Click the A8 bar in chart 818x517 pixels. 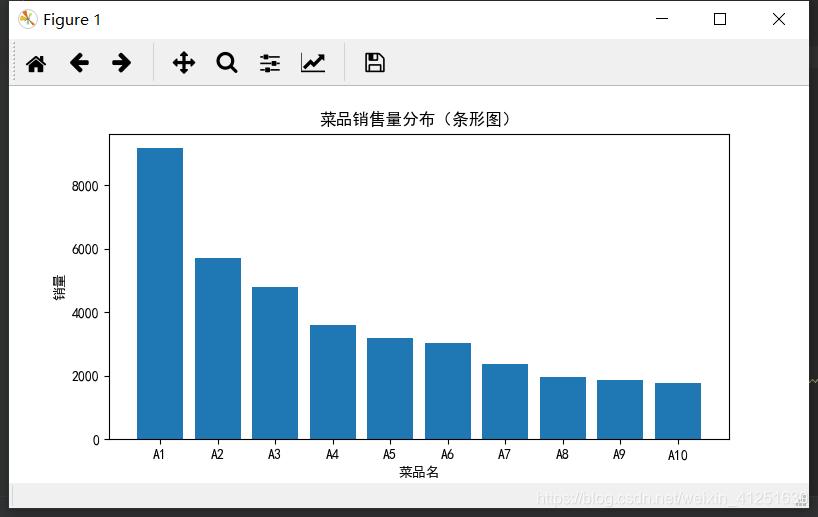point(563,408)
